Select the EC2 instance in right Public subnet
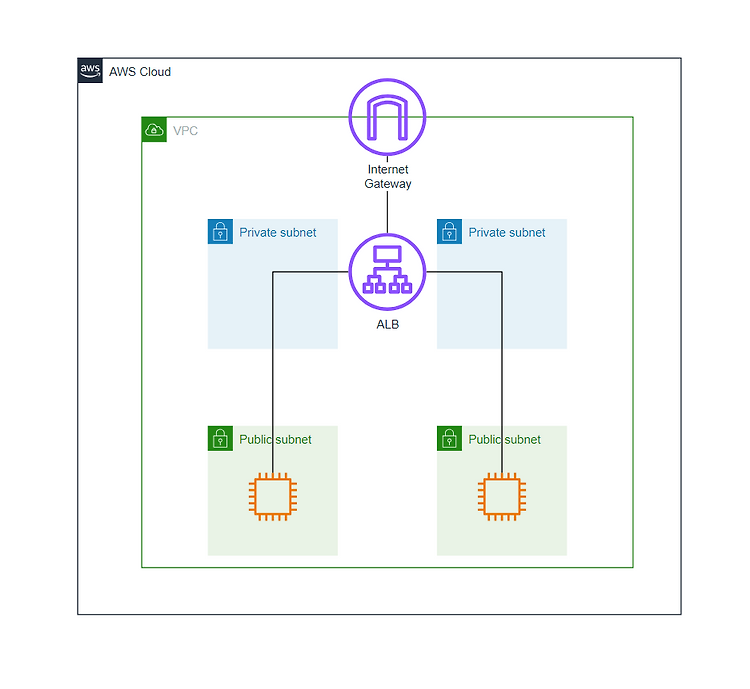 (502, 497)
